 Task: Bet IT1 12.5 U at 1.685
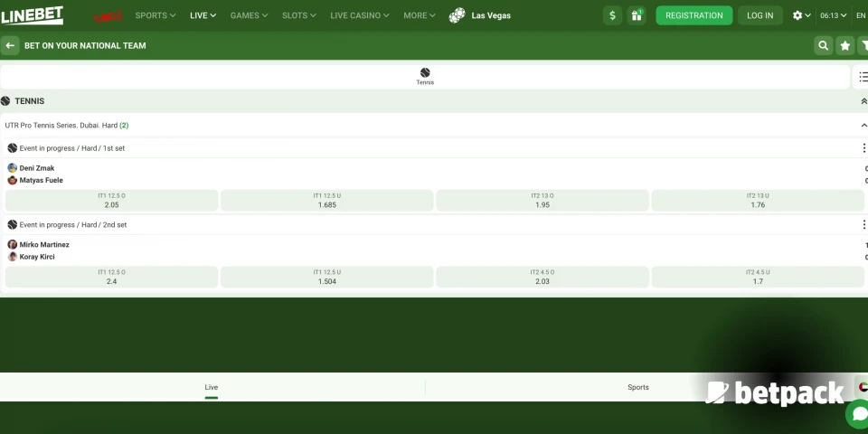[x=326, y=201]
